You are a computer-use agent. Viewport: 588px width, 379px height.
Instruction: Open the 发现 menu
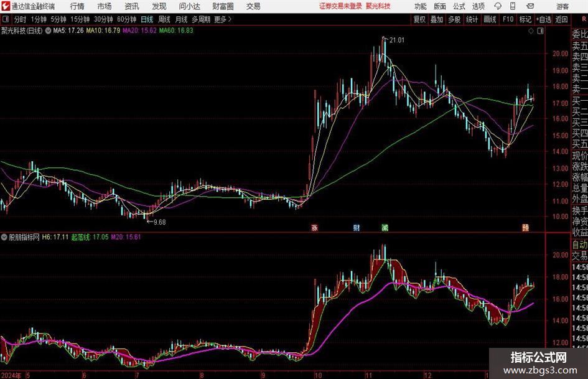click(x=159, y=6)
